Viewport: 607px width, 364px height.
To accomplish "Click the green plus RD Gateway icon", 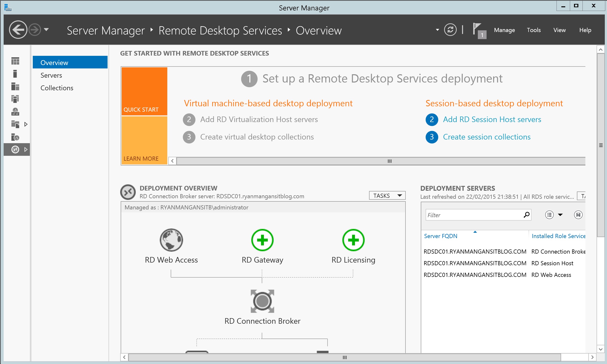I will (x=262, y=240).
